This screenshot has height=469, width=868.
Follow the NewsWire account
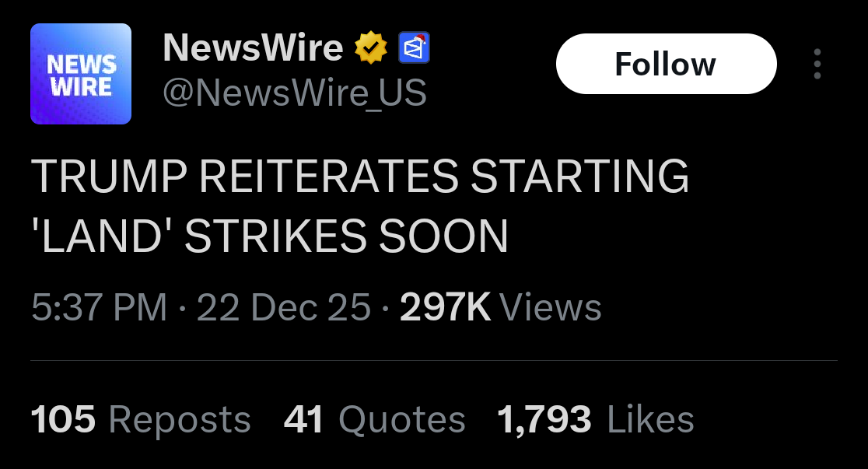(666, 64)
